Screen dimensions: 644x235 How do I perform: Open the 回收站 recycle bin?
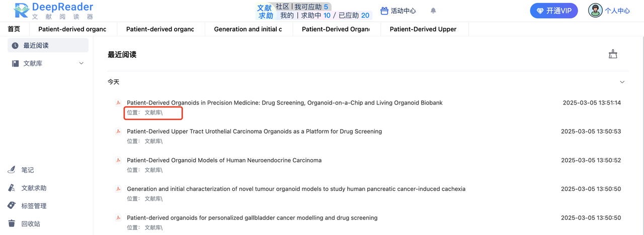coord(31,224)
